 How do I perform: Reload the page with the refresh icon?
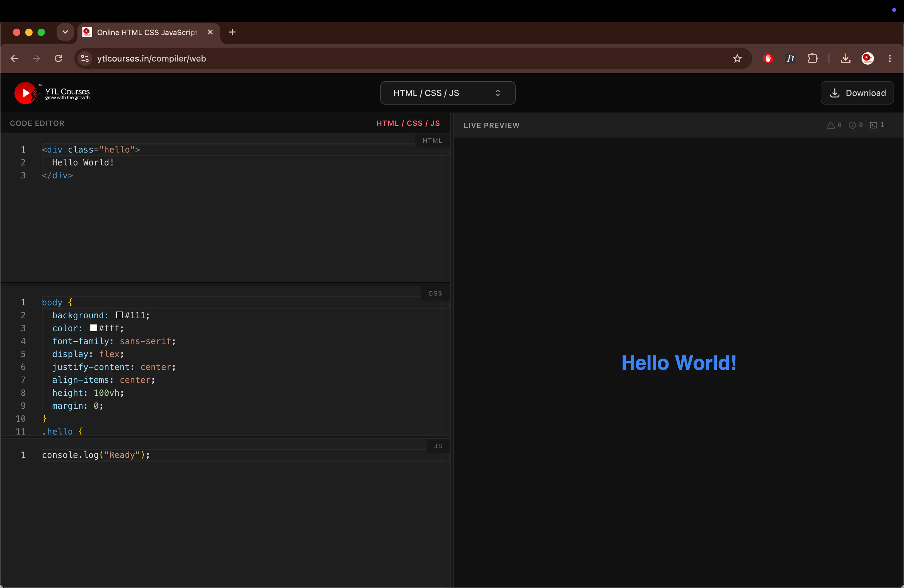[58, 58]
